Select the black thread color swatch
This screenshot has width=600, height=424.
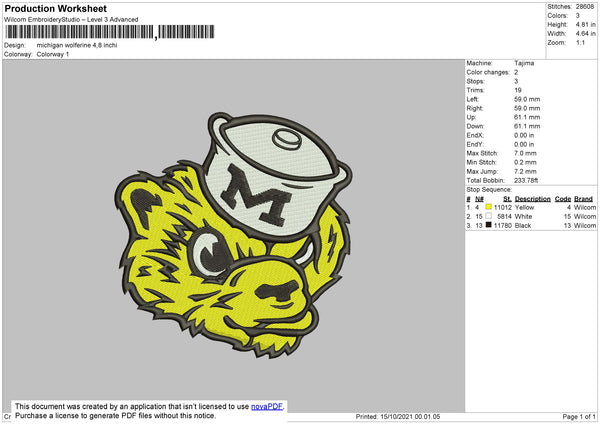click(488, 225)
